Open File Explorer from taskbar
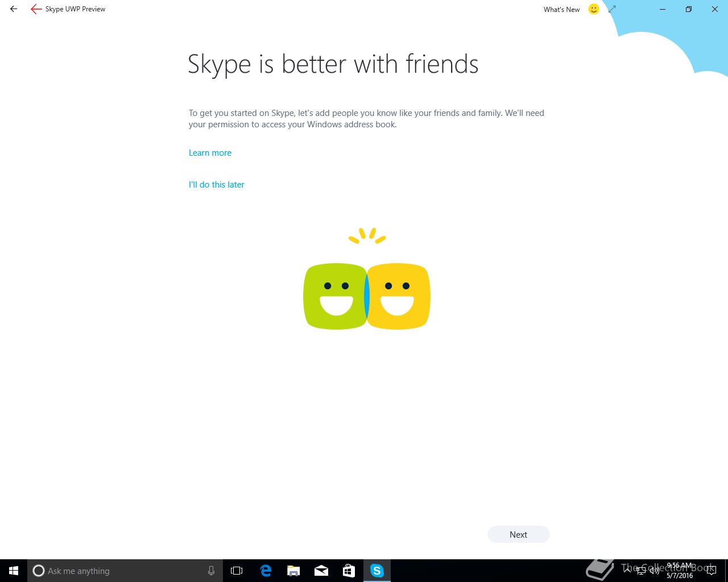The height and width of the screenshot is (582, 728). pyautogui.click(x=293, y=571)
